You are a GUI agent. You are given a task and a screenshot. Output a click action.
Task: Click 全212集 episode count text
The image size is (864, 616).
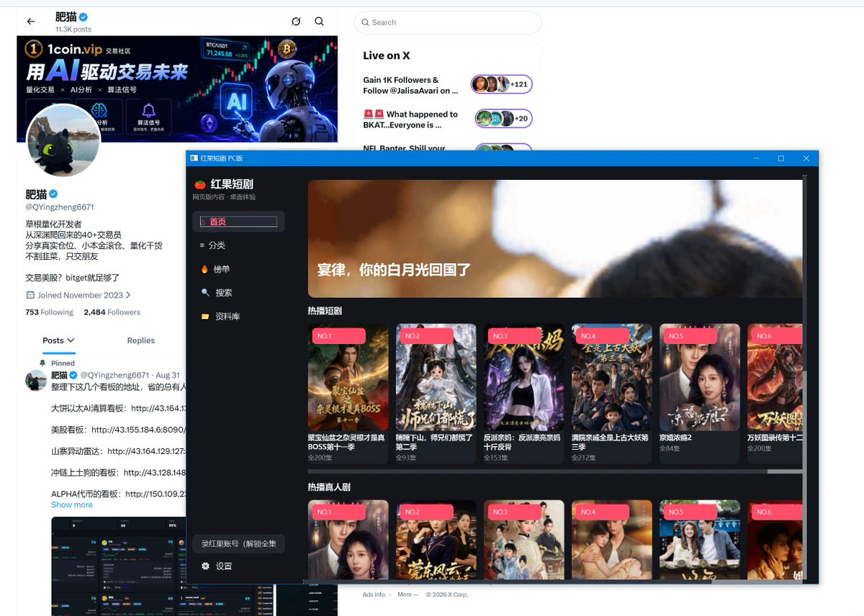click(x=583, y=458)
